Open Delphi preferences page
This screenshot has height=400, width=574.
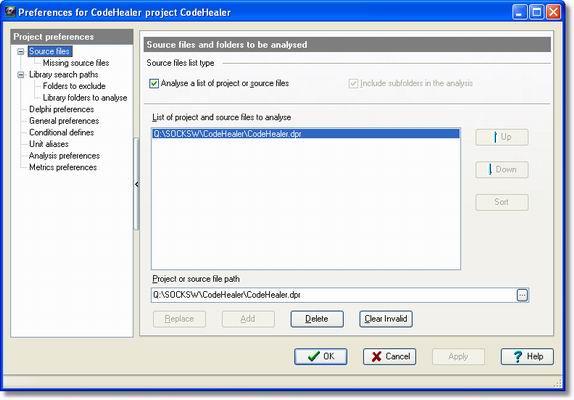62,109
